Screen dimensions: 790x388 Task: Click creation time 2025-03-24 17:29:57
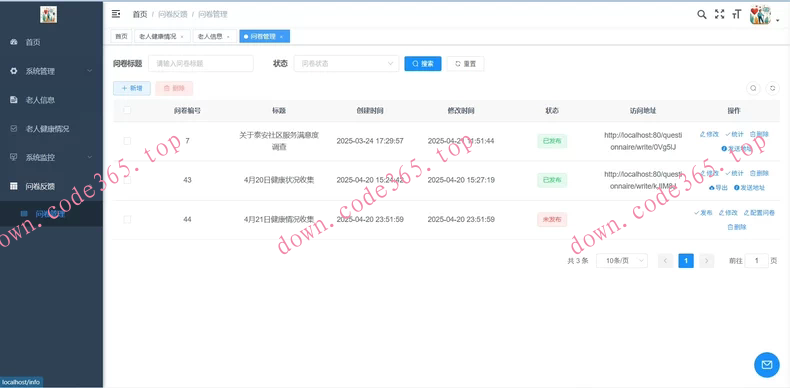coord(370,141)
